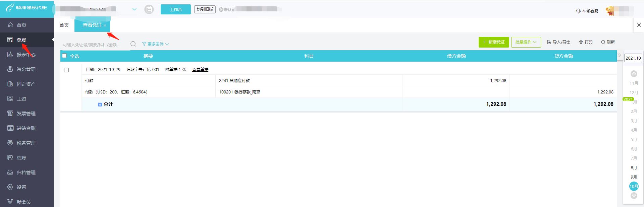Screen dimensions: 644x207
Task: Click the voucher search input field
Action: pos(95,45)
